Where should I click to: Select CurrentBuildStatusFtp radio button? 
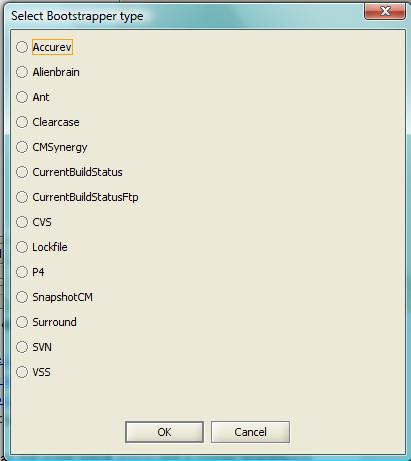point(22,197)
